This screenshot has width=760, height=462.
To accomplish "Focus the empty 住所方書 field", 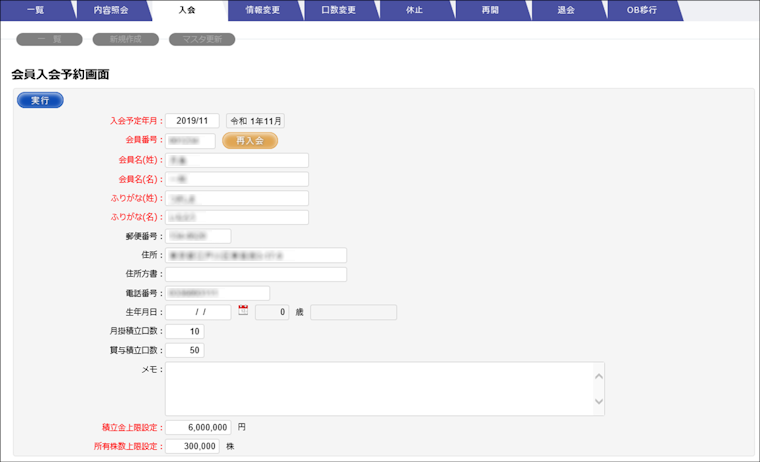I will [x=255, y=274].
